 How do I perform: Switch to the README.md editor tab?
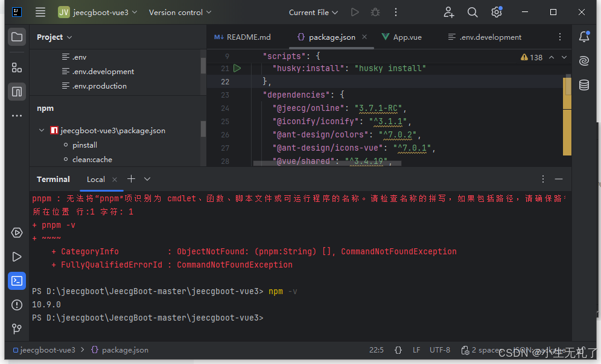tap(243, 37)
